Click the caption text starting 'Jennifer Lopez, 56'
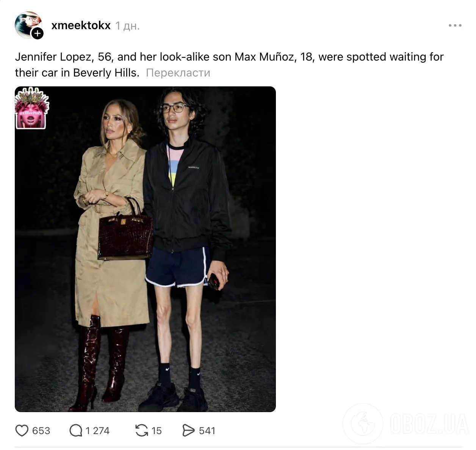The height and width of the screenshot is (450, 476). click(229, 65)
